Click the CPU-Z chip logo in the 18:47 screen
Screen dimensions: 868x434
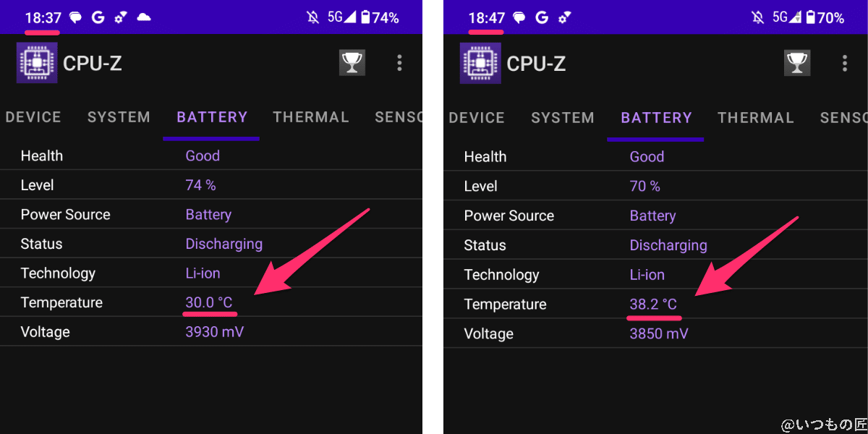point(480,64)
